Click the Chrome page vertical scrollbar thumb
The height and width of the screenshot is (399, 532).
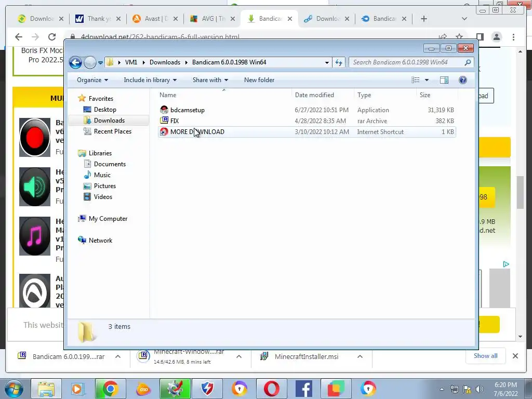click(520, 192)
